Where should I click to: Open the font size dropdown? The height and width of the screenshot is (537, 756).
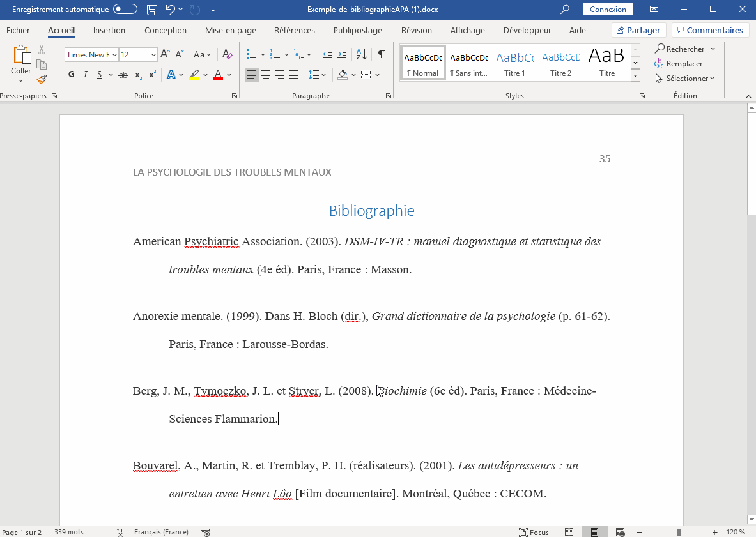[153, 55]
